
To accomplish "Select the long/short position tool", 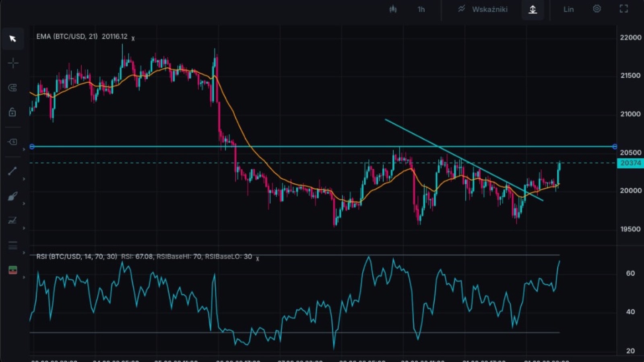I will (x=13, y=270).
